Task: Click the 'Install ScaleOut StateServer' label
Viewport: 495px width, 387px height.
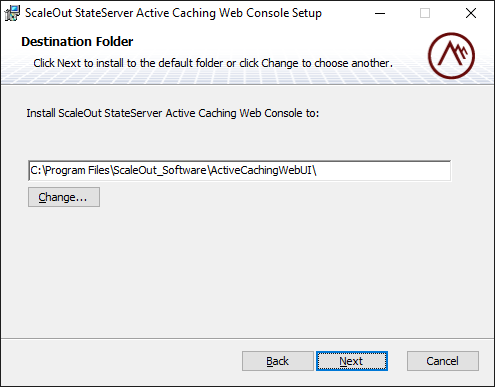Action: pos(173,113)
